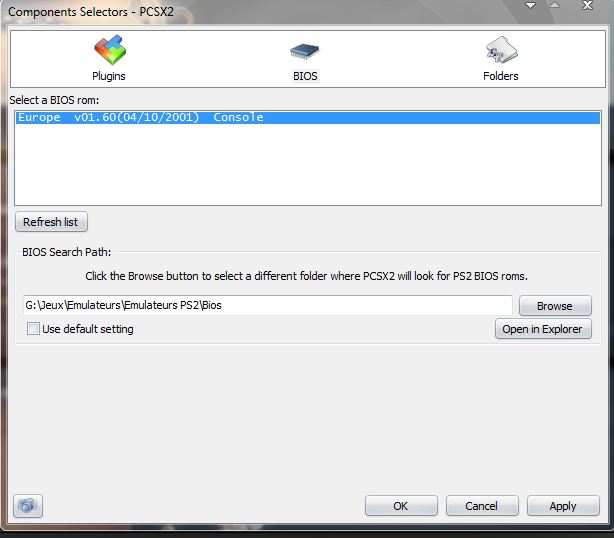Click the title bar up-arrow button
Screen dimensions: 614x538
tap(555, 5)
